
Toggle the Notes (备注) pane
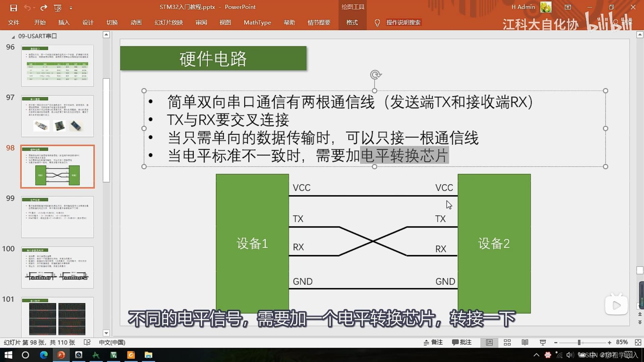coord(433,342)
